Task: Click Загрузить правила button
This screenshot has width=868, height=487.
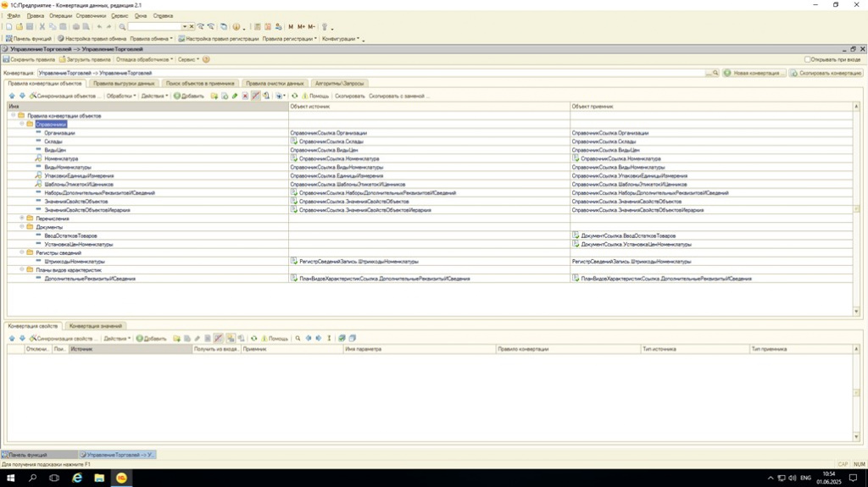Action: 85,59
